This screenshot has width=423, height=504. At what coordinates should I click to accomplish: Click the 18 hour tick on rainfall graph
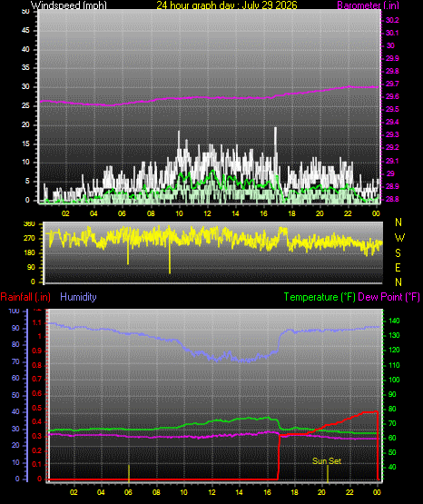click(294, 492)
